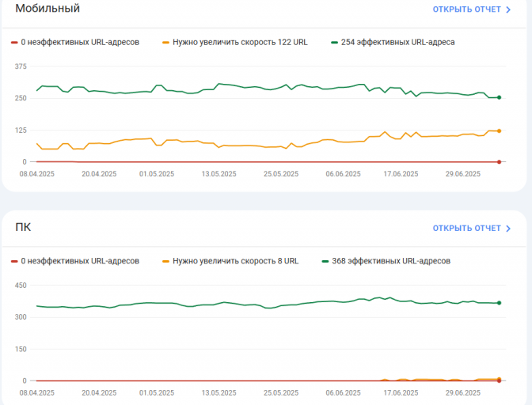The height and width of the screenshot is (405, 532).
Task: Select 'Нужно увеличить скорость 8 URL' legend
Action: click(235, 261)
